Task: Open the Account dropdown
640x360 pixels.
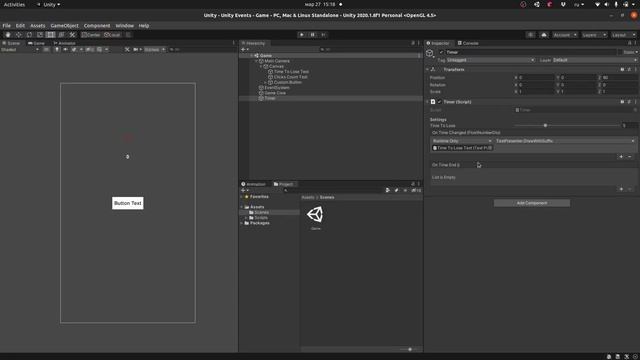Action: point(565,35)
